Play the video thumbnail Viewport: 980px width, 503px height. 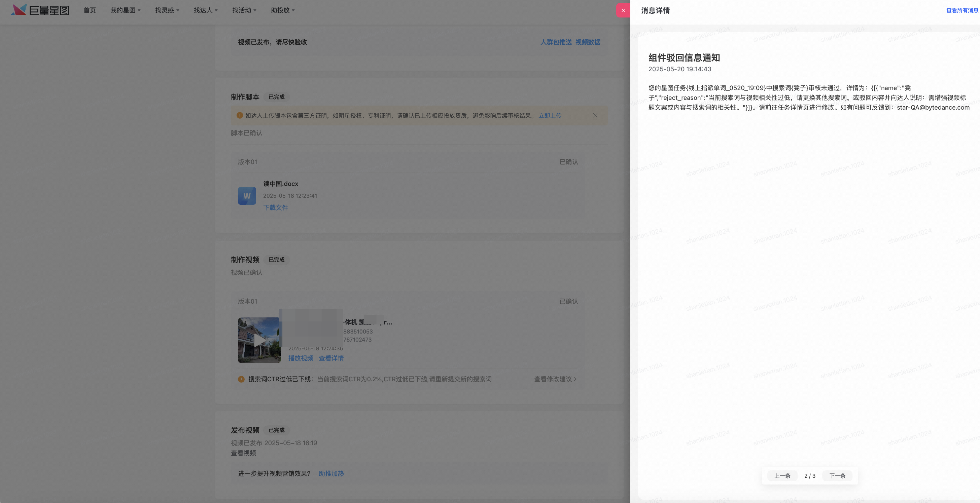click(259, 340)
